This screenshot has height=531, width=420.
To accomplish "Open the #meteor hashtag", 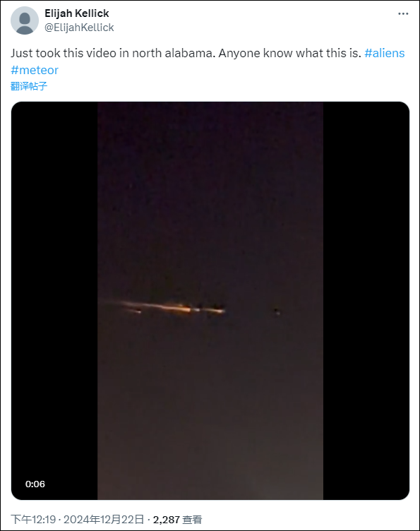I will tap(35, 70).
